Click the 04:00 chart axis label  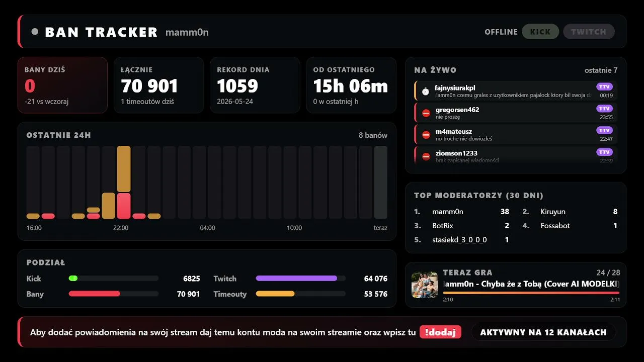coord(207,228)
